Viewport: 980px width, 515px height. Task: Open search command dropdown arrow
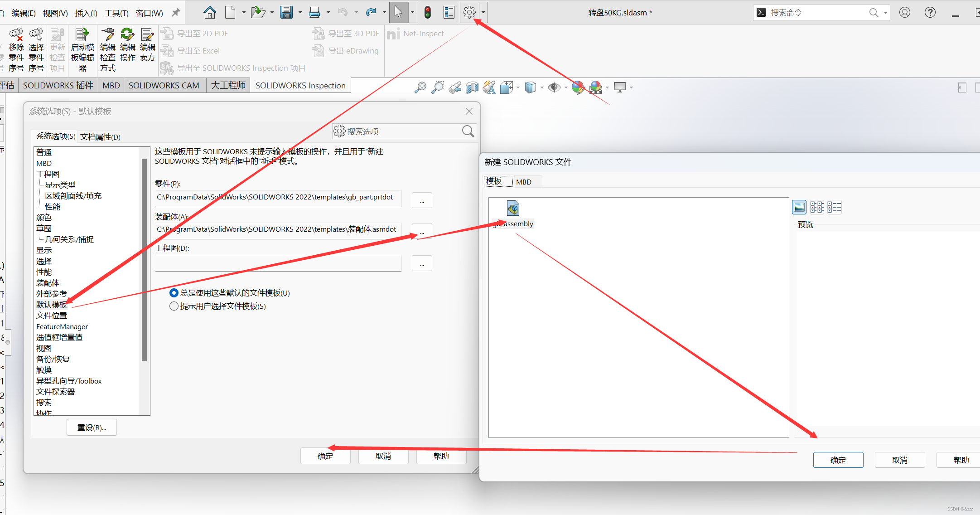[x=885, y=13]
